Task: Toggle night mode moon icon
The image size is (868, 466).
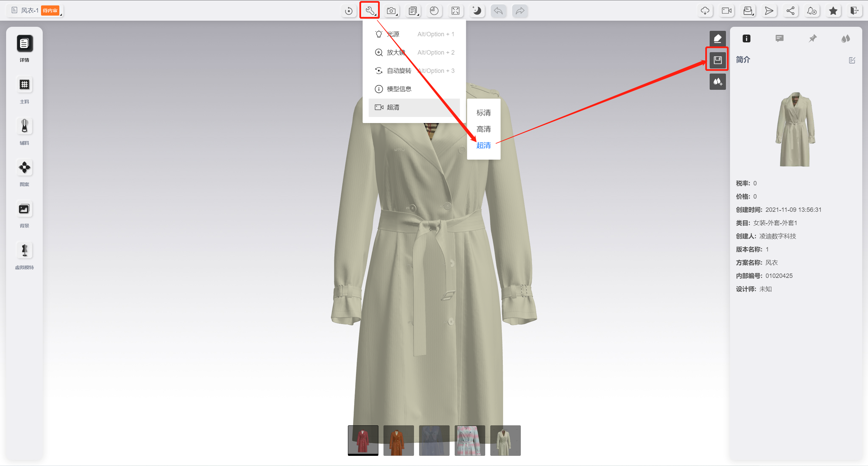Action: 477,11
